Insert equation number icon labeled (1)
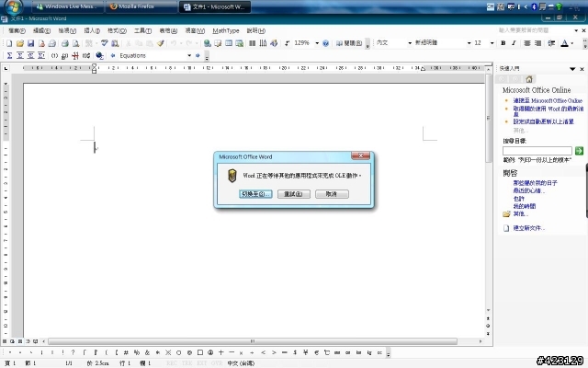The height and width of the screenshot is (368, 588). point(55,55)
